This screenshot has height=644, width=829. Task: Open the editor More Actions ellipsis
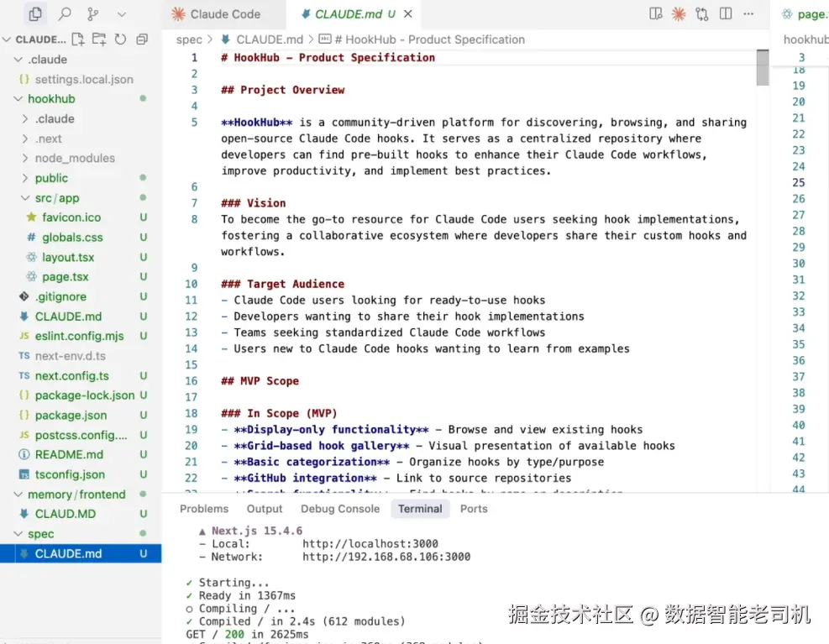click(x=748, y=13)
